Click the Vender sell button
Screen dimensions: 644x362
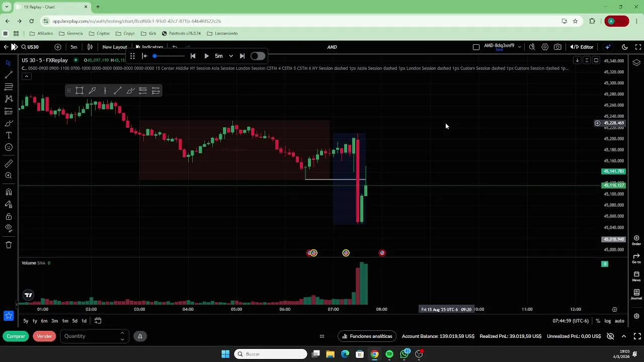(x=44, y=336)
